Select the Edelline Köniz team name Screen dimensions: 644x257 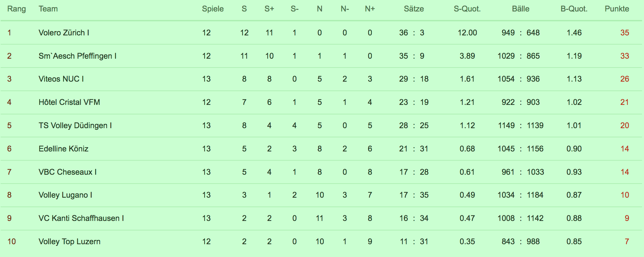coord(63,149)
